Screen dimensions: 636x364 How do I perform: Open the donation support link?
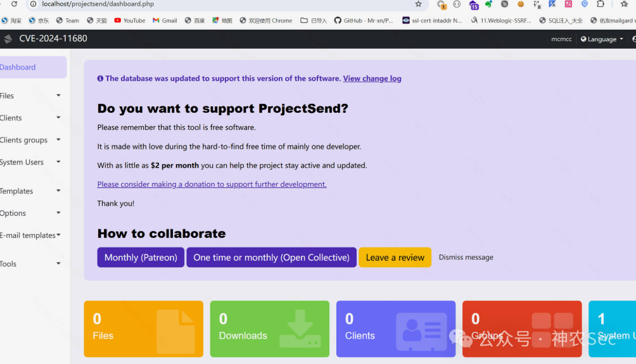(212, 184)
